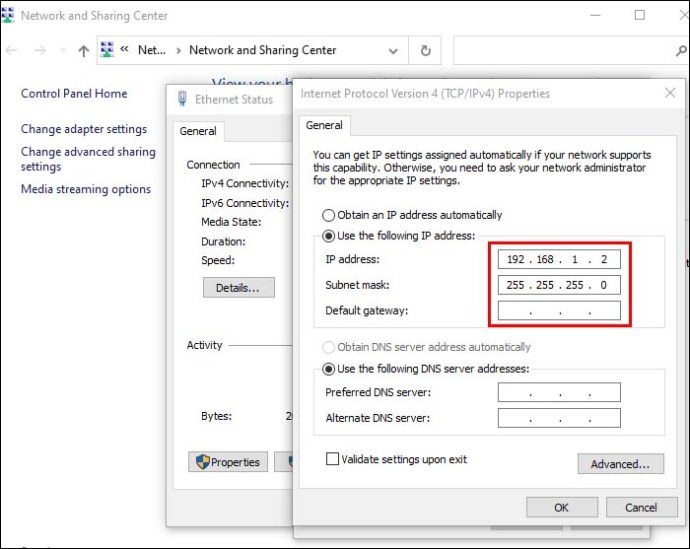Image resolution: width=690 pixels, height=549 pixels.
Task: Click Properties in the Ethernet Status window
Action: [x=228, y=462]
